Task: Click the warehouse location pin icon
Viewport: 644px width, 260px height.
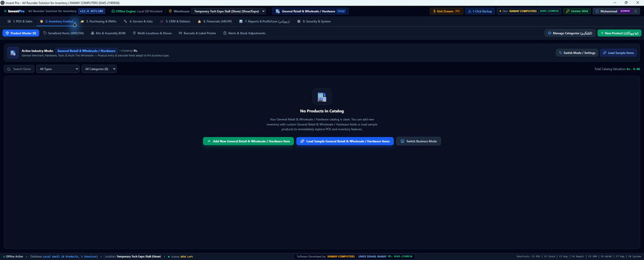Action: click(170, 11)
